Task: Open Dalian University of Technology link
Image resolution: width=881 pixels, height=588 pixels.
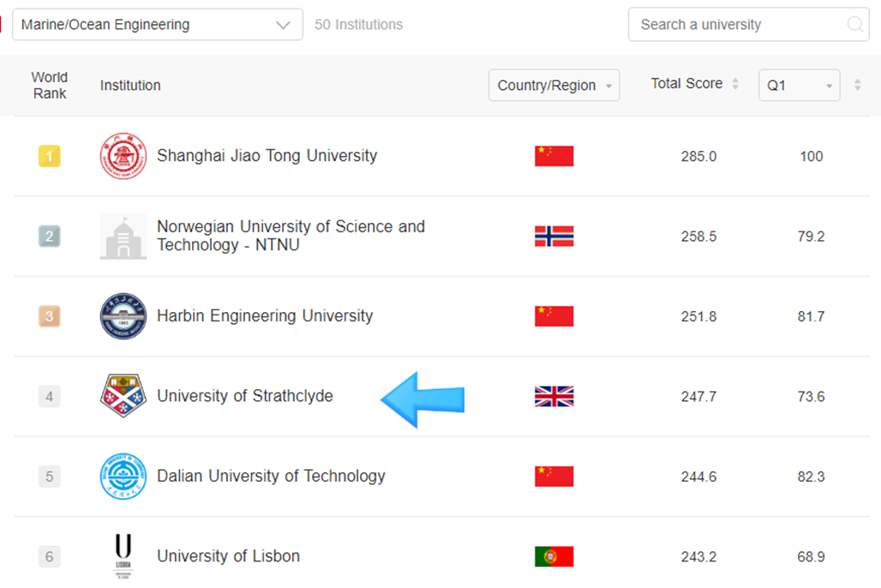Action: click(271, 476)
